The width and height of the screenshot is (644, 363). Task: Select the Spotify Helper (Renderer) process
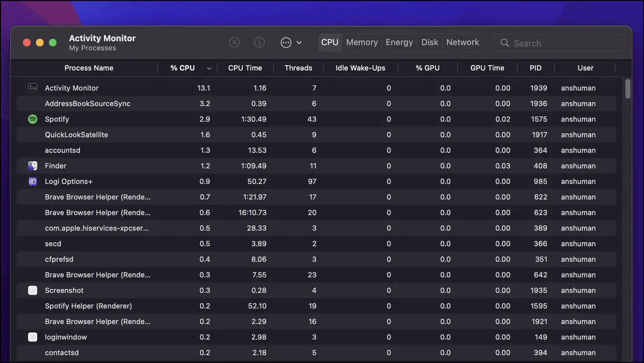[316, 306]
